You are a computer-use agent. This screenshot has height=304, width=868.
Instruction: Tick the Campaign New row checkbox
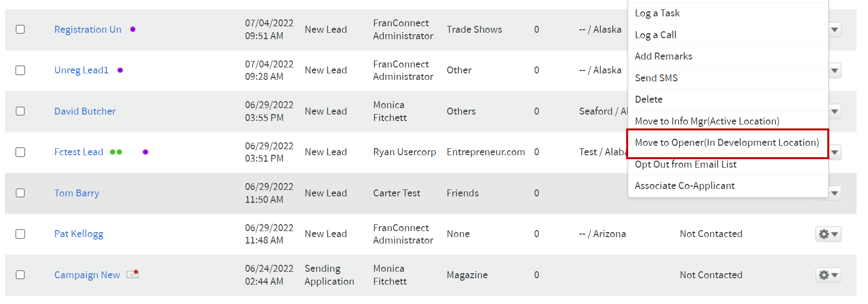point(20,275)
